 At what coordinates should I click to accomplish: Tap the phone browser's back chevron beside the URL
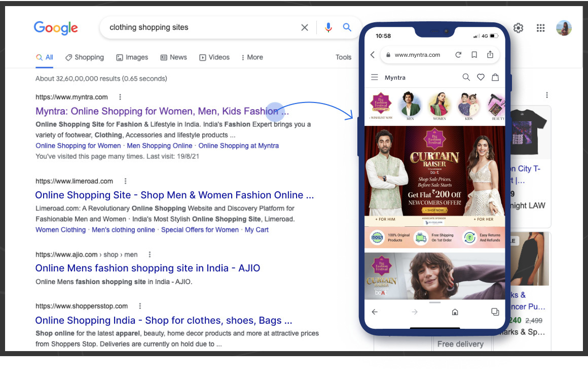point(373,55)
